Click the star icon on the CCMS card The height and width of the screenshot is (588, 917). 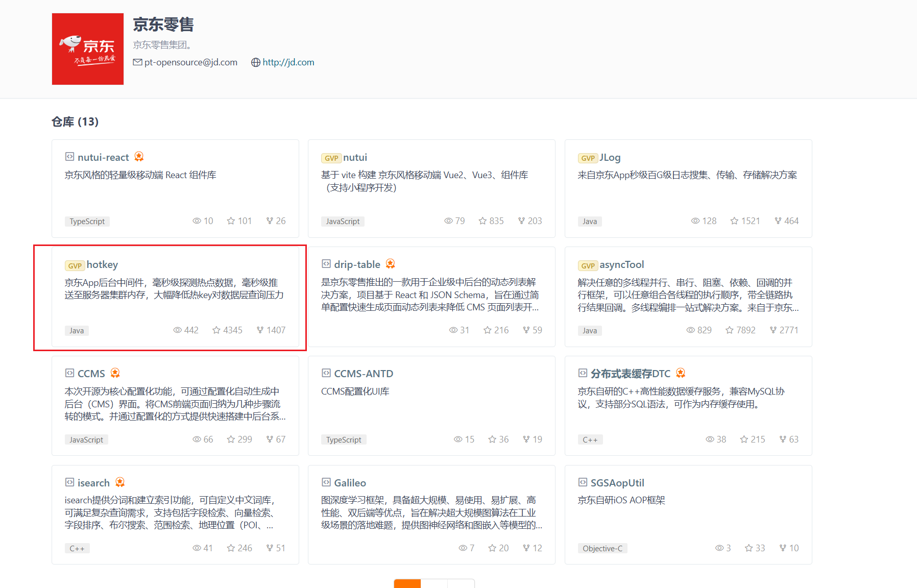[231, 439]
